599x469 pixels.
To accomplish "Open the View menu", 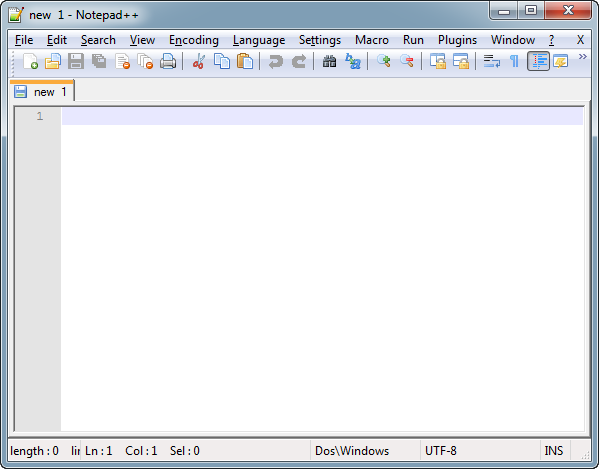I will [x=142, y=40].
